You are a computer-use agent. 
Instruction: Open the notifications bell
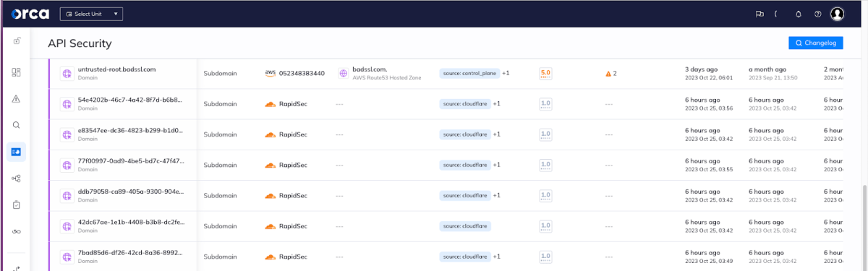799,14
